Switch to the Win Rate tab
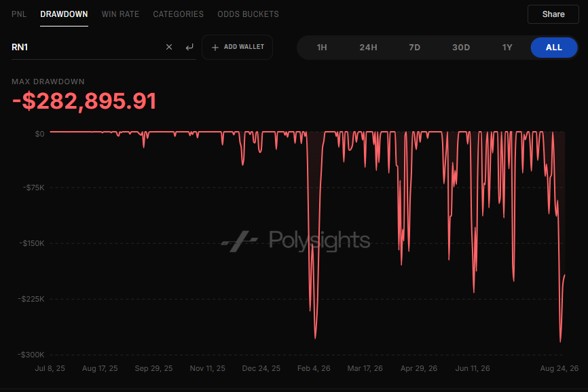The image size is (588, 392). [120, 14]
